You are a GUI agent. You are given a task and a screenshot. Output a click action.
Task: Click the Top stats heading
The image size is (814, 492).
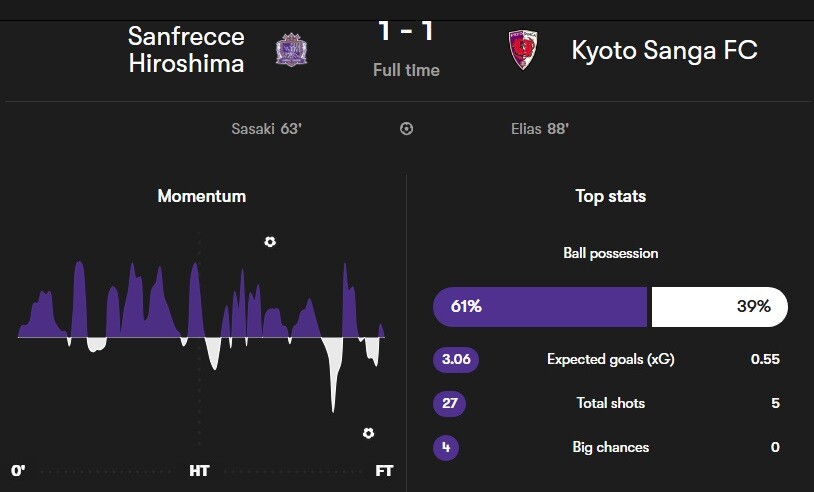pyautogui.click(x=610, y=196)
